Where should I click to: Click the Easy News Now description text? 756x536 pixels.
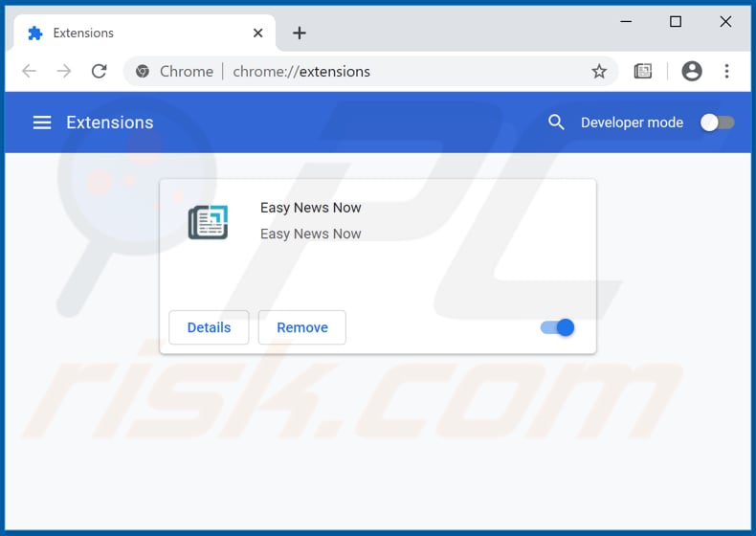click(x=310, y=234)
